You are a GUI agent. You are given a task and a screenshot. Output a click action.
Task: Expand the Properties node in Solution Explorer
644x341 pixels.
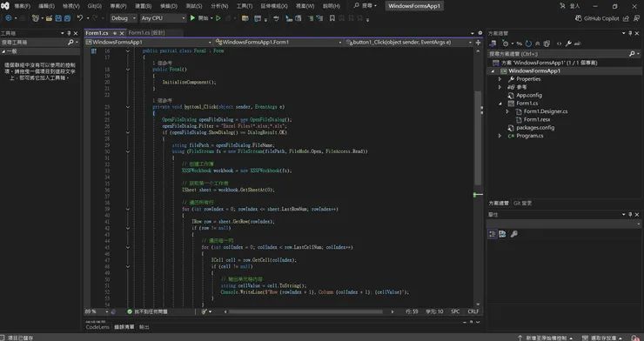click(500, 79)
